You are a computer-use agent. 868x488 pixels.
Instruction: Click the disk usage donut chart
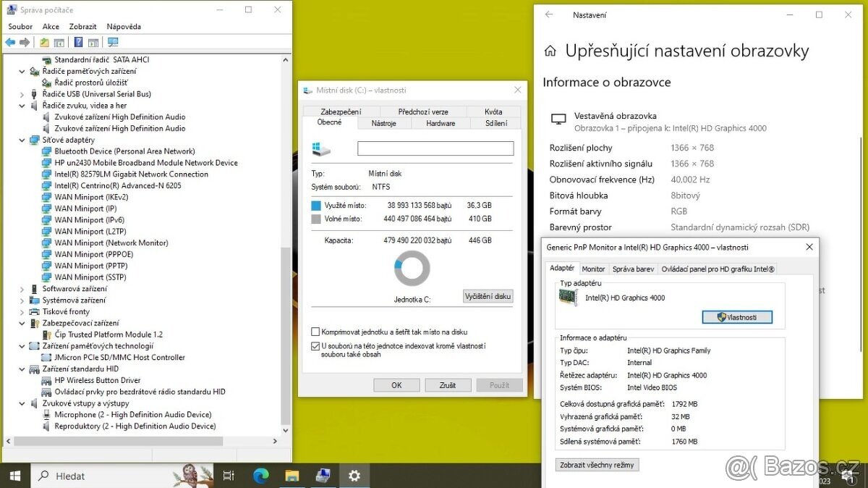(x=412, y=268)
